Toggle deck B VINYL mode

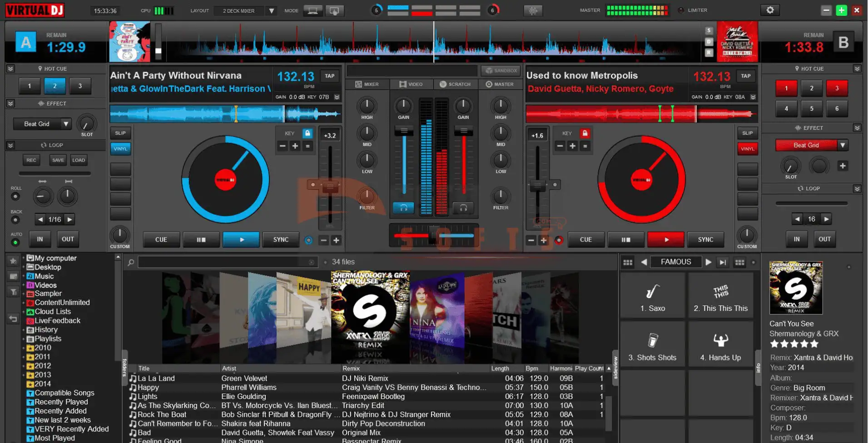click(747, 149)
